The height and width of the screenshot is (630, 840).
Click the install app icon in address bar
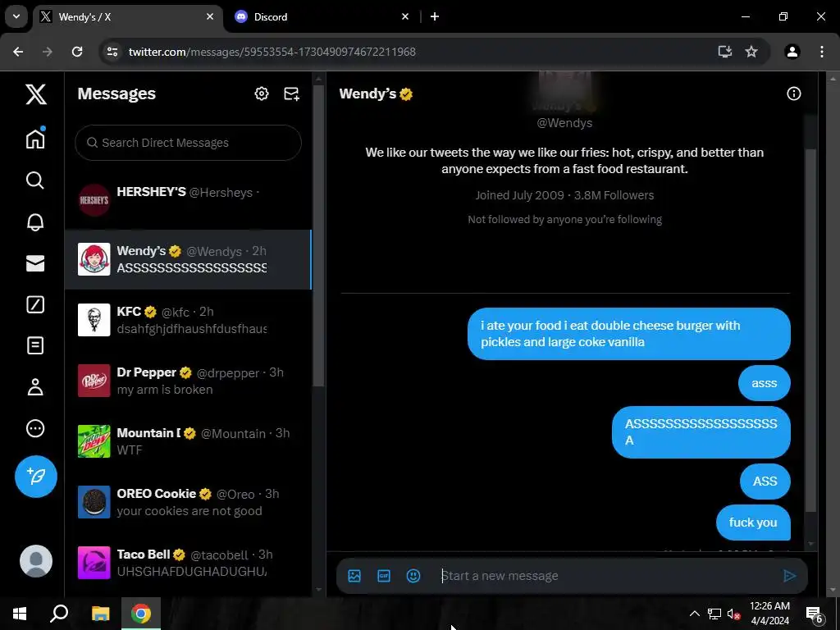tap(725, 52)
